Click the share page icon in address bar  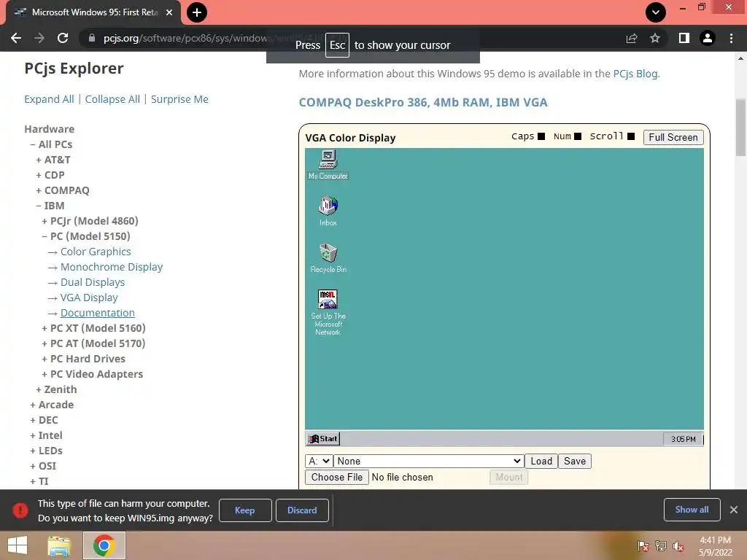pyautogui.click(x=632, y=38)
